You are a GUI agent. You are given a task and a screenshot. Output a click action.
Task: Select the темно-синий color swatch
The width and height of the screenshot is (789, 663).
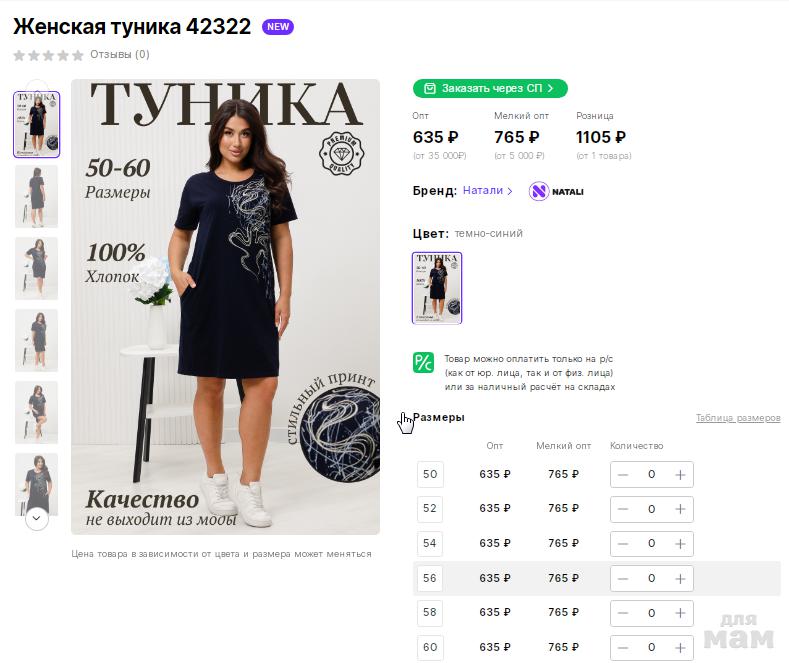437,288
